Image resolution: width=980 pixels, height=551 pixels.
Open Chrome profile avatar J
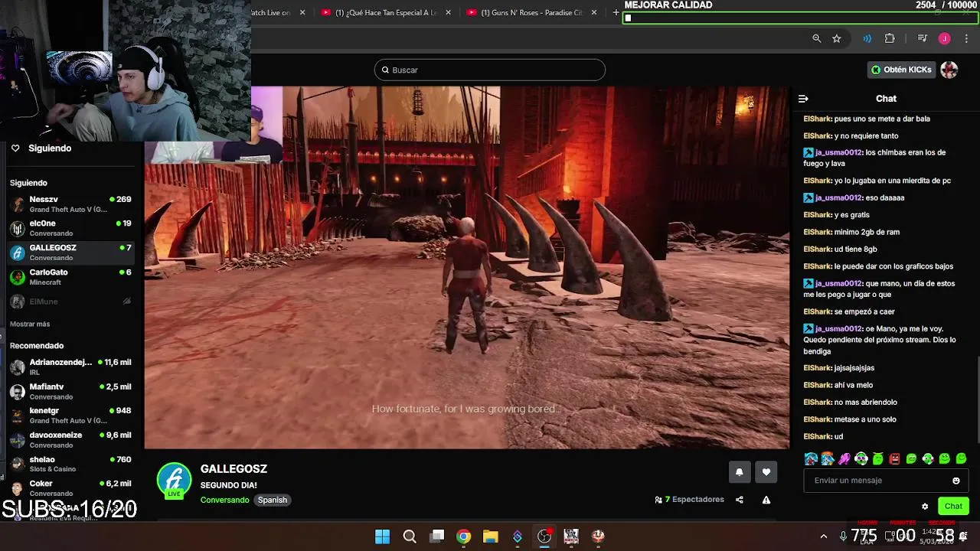click(945, 38)
